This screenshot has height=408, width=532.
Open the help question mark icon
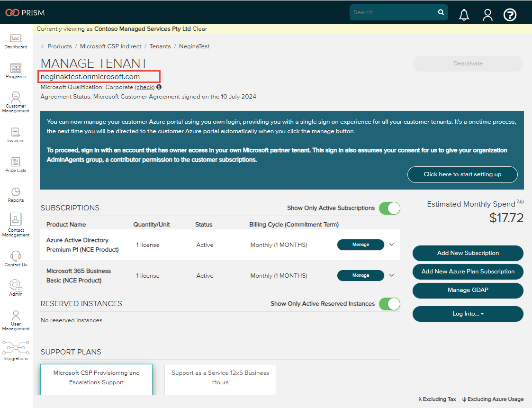point(510,15)
